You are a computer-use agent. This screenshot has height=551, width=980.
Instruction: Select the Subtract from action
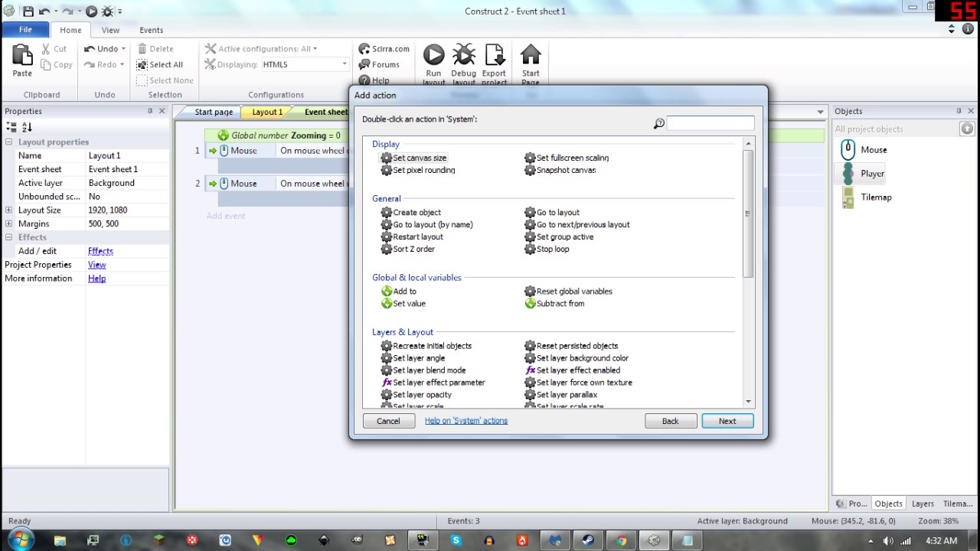pos(555,304)
